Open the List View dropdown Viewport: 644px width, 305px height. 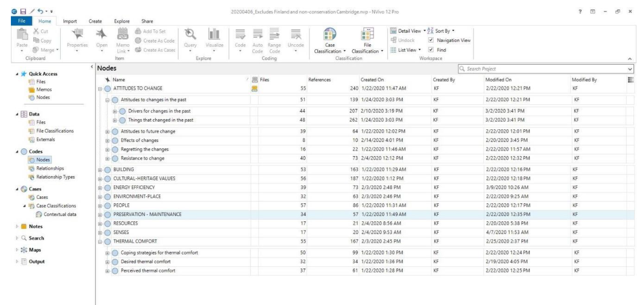pyautogui.click(x=406, y=50)
